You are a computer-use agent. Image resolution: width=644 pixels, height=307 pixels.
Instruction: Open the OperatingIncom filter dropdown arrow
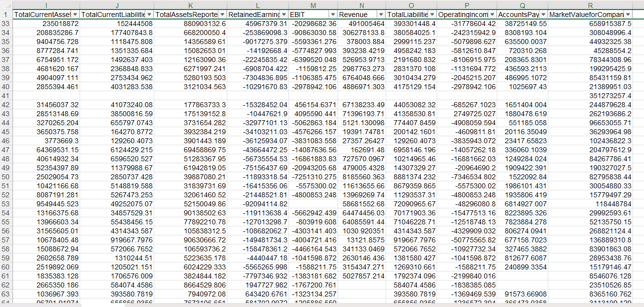(493, 15)
